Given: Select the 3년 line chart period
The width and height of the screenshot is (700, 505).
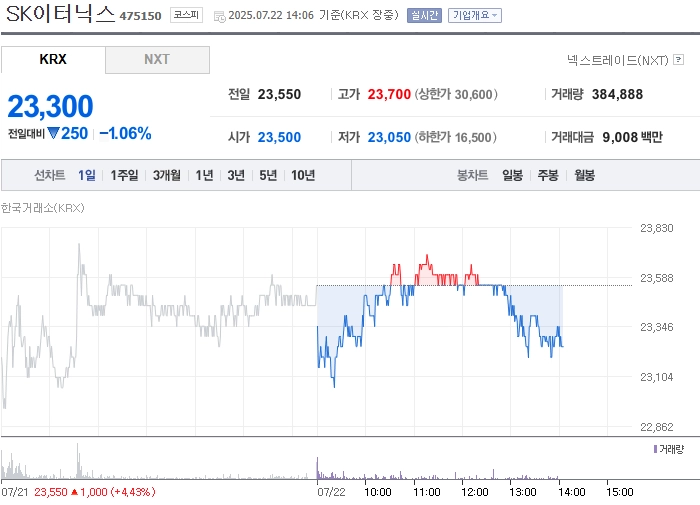Looking at the screenshot, I should click(236, 175).
